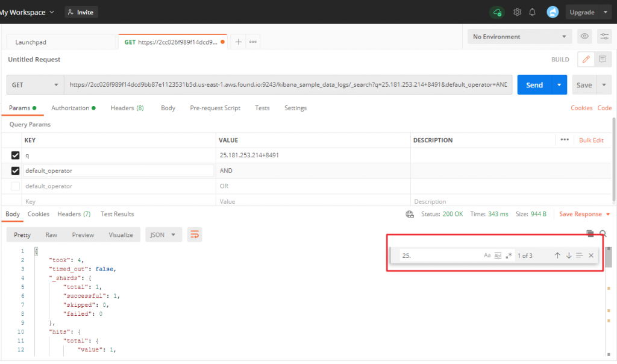Open the Code link
This screenshot has width=617, height=364.
click(604, 108)
